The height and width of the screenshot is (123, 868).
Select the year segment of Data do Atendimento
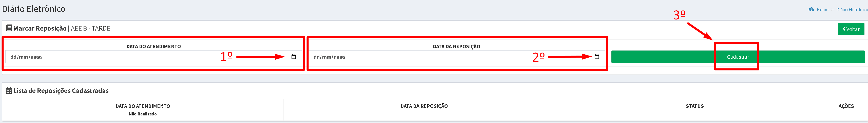click(36, 57)
